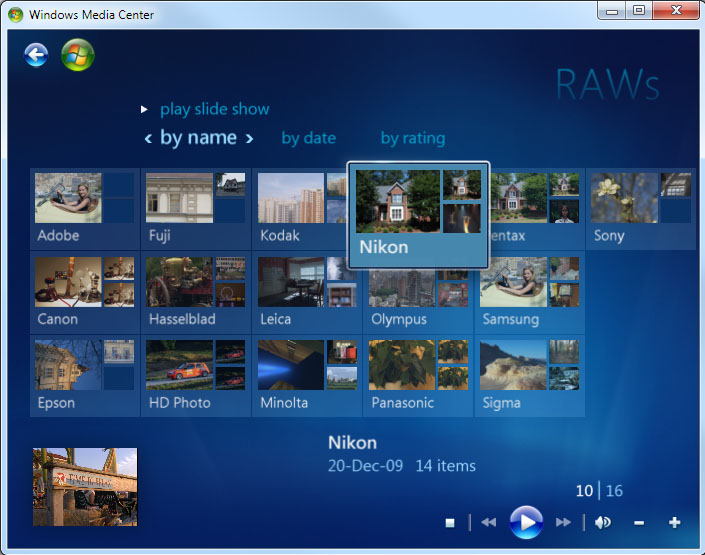
Task: Sort pictures by date
Action: 308,138
